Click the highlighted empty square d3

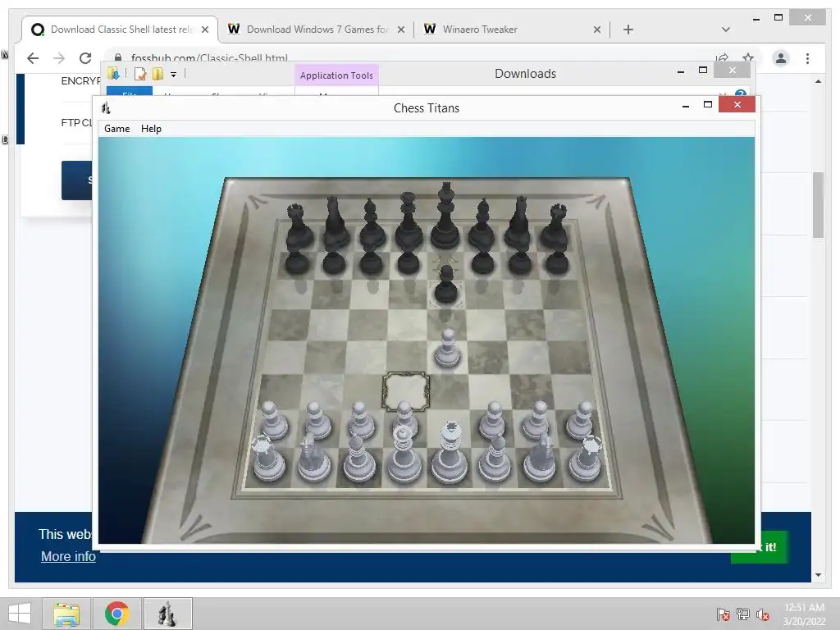405,391
